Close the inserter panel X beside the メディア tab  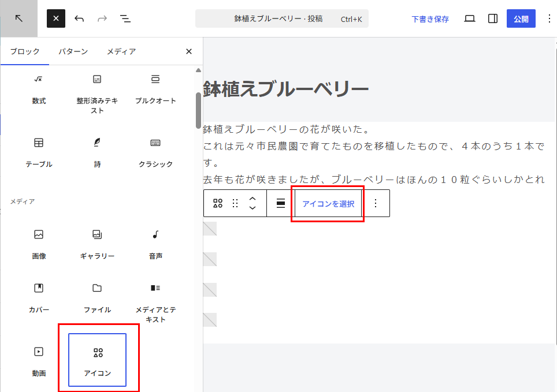[x=189, y=51]
